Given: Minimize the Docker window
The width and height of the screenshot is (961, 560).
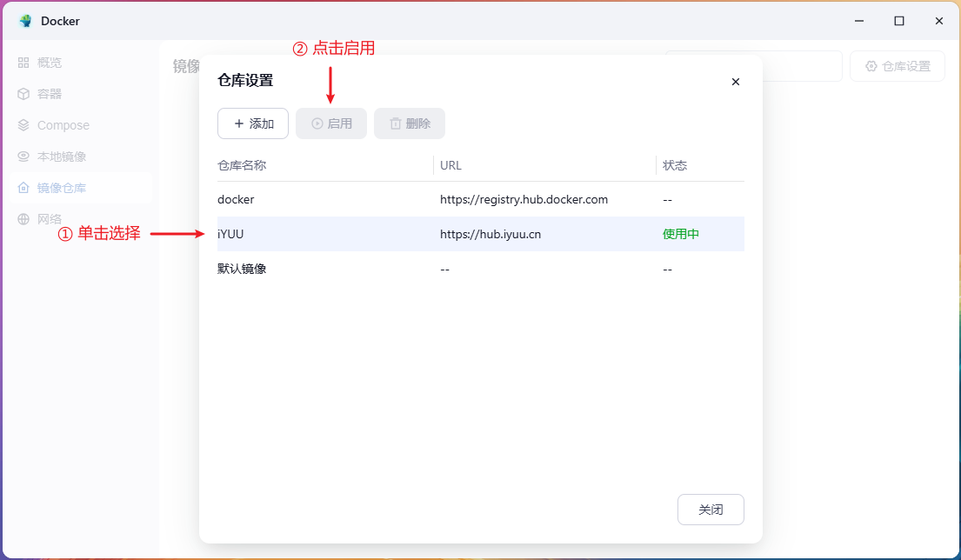Looking at the screenshot, I should click(x=859, y=21).
